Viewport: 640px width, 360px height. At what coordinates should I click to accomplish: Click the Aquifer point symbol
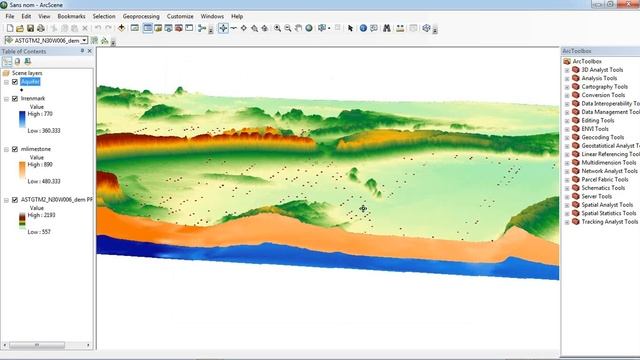coord(22,90)
